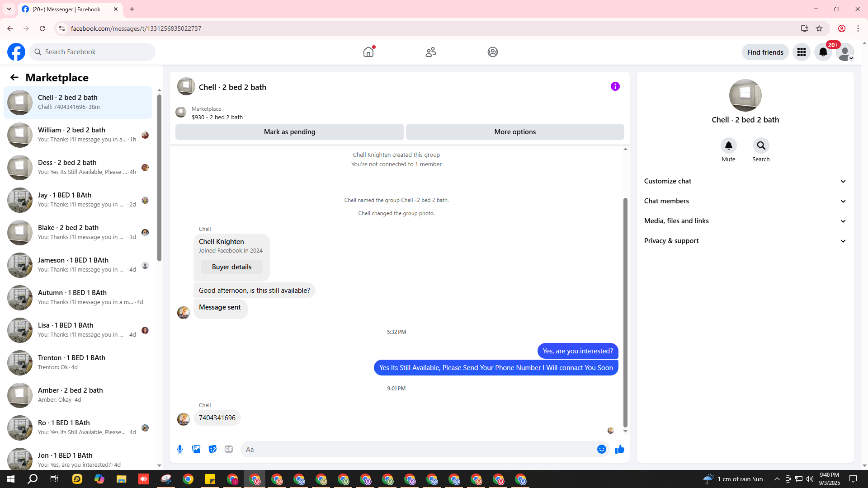The image size is (868, 488).
Task: Expand Media, files and links section
Action: point(745,221)
